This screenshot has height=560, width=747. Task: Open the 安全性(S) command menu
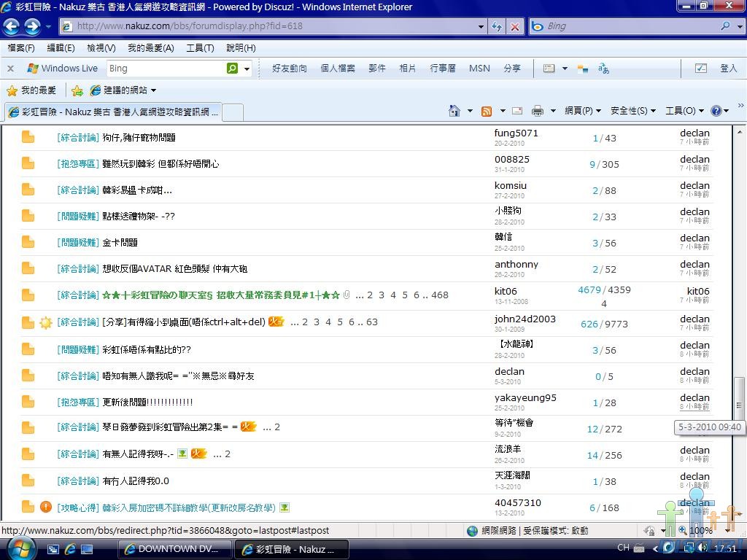pos(633,111)
